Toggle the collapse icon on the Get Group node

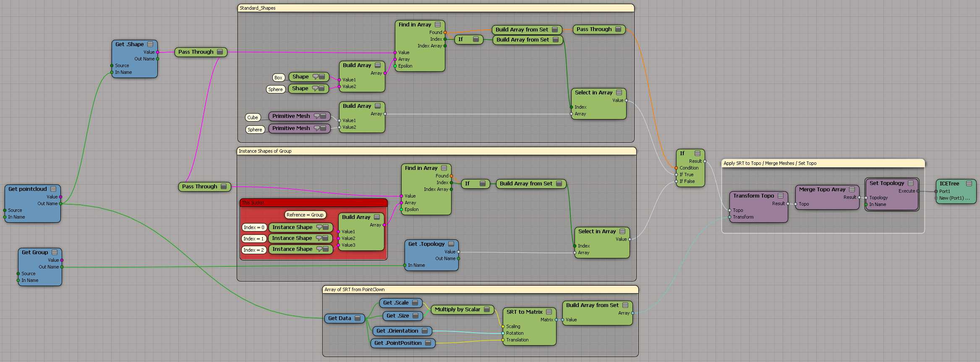click(x=55, y=253)
